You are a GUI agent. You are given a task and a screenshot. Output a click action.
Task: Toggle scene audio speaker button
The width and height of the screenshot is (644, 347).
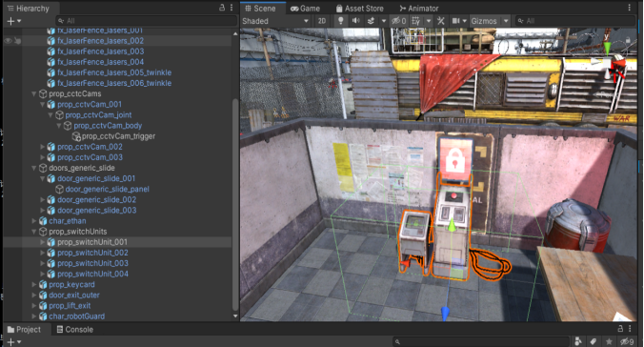pyautogui.click(x=355, y=21)
